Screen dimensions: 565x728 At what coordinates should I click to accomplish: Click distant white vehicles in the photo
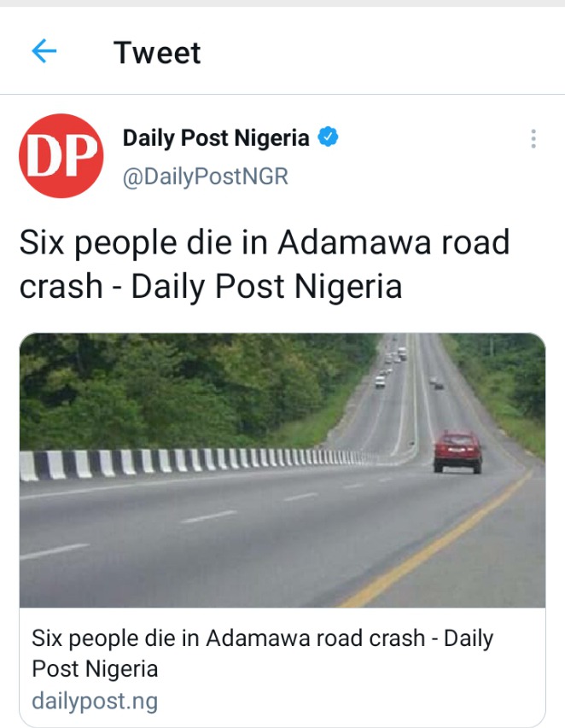pos(392,364)
